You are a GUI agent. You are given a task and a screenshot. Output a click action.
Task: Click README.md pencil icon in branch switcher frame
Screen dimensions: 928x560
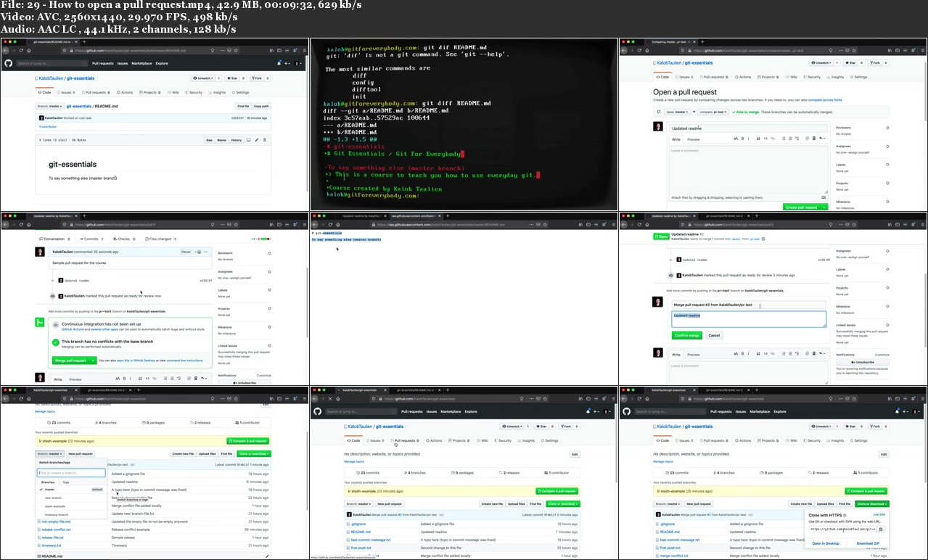pos(266,556)
